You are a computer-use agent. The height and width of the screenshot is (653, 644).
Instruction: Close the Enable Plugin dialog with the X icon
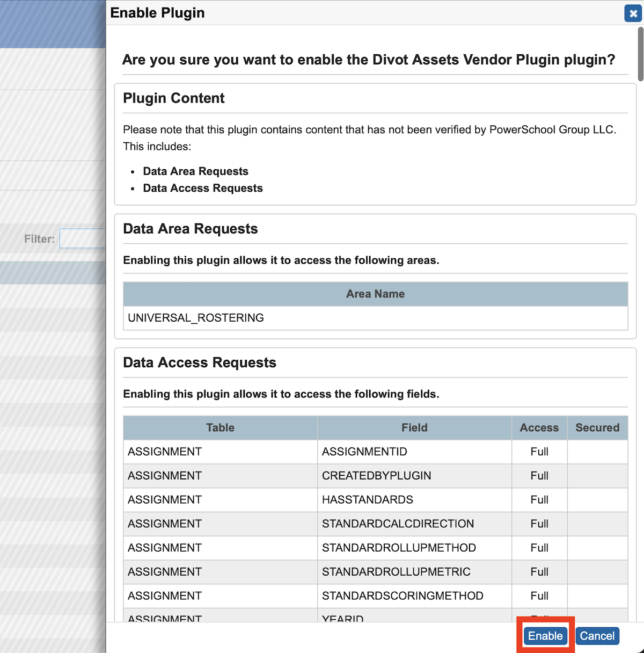[633, 13]
